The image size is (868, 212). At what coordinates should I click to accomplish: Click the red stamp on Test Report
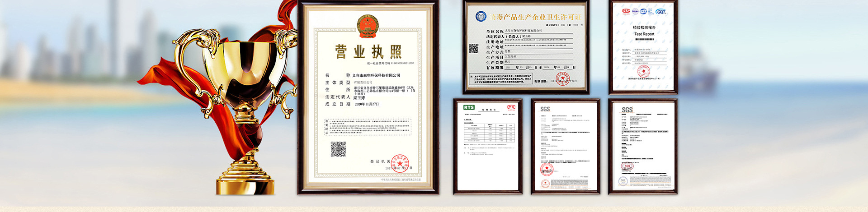click(x=643, y=72)
